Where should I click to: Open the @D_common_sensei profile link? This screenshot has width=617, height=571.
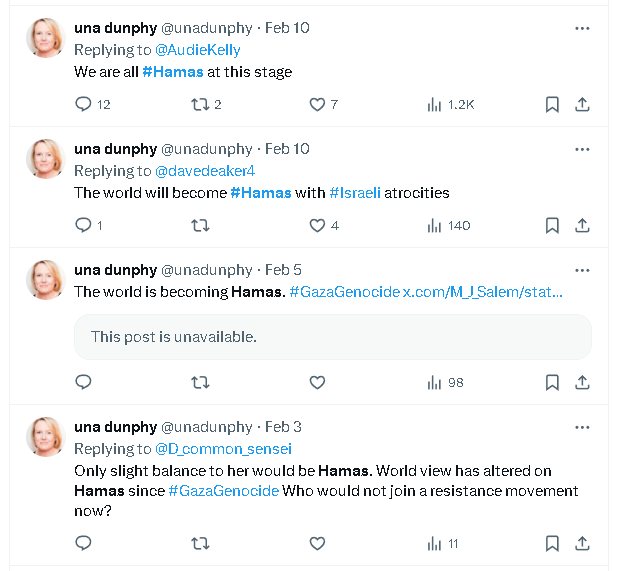point(223,449)
